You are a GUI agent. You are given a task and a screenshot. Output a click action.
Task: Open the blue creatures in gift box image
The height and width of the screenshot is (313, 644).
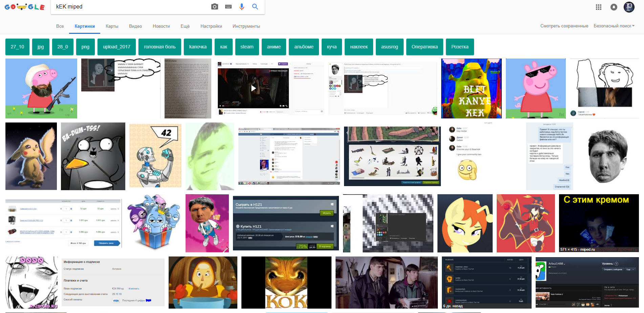coord(154,223)
